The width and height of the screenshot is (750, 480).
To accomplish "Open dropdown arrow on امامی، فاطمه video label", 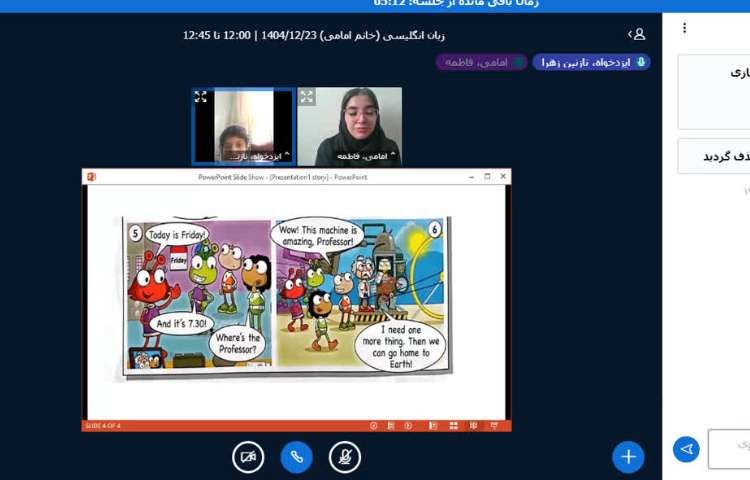I will [393, 154].
